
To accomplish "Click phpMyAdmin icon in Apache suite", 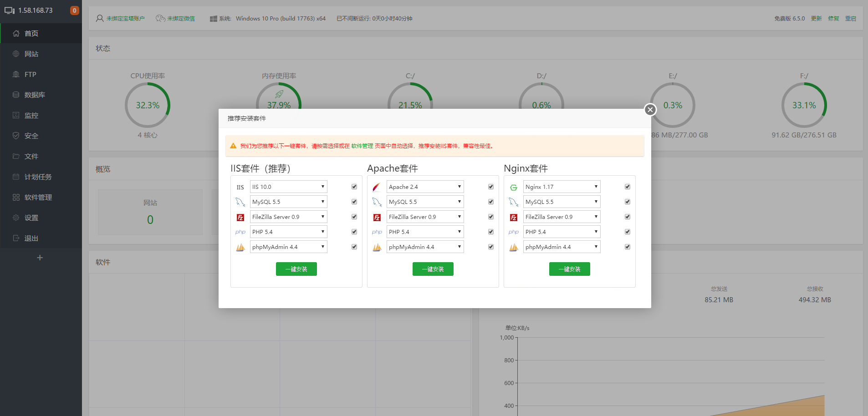I will click(377, 247).
